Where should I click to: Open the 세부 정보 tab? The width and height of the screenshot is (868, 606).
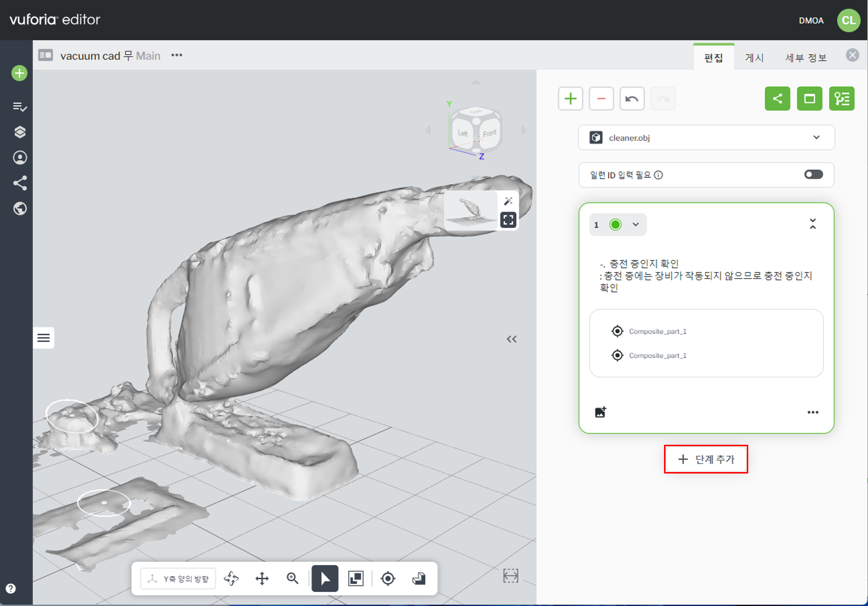click(806, 58)
